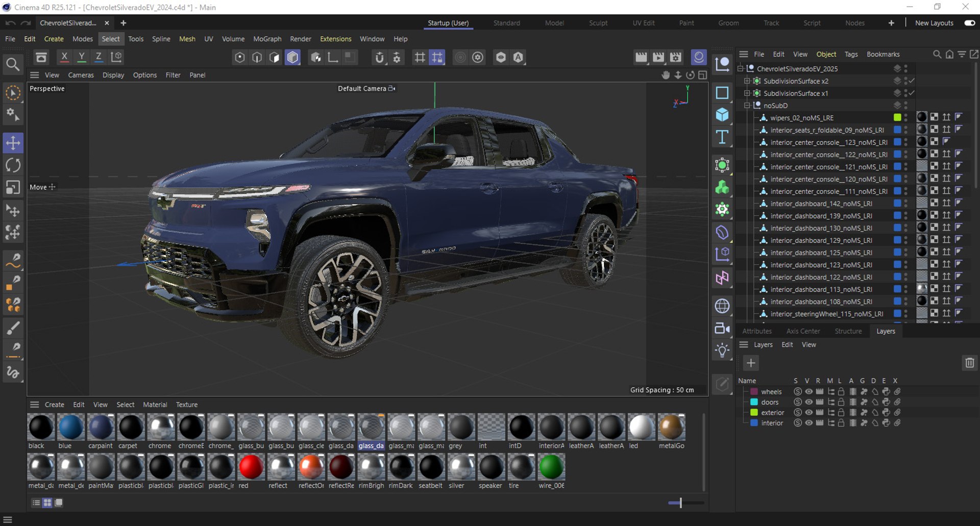Screen dimensions: 980x526
Task: Add a Cube primitive object
Action: coord(722,114)
